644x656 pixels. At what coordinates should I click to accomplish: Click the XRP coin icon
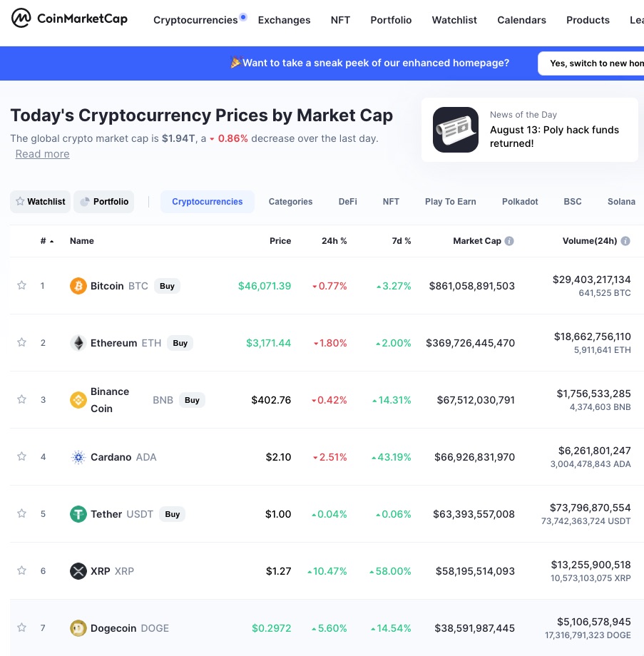click(x=78, y=571)
